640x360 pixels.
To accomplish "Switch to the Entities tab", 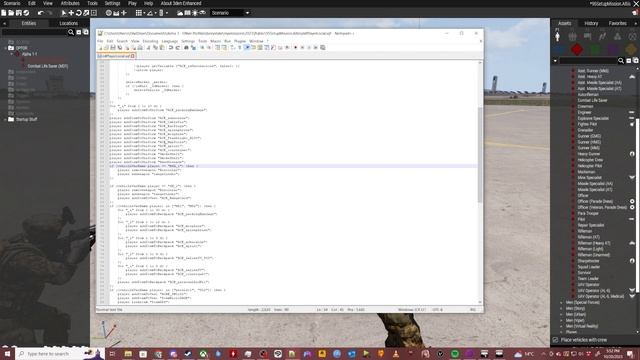I will (x=29, y=23).
